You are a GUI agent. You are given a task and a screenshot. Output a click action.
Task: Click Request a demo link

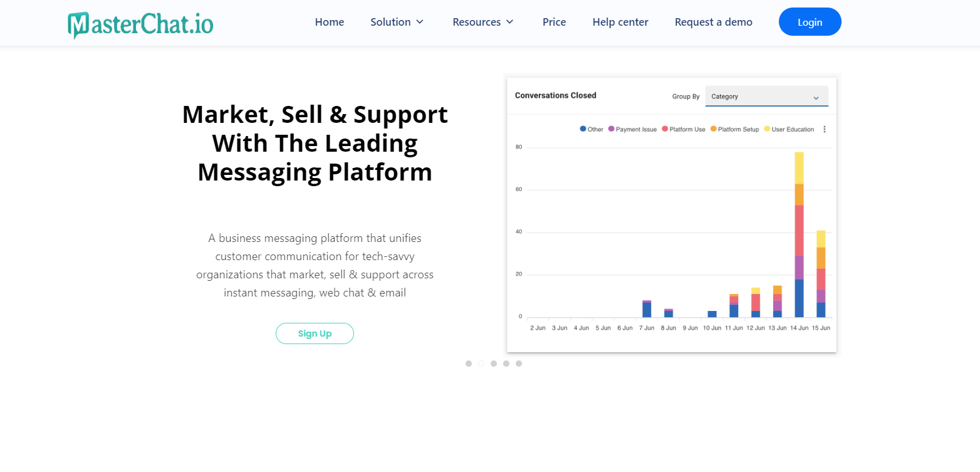click(713, 22)
